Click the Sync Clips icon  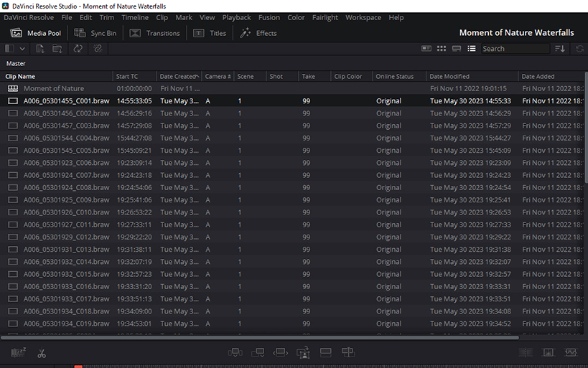click(78, 49)
